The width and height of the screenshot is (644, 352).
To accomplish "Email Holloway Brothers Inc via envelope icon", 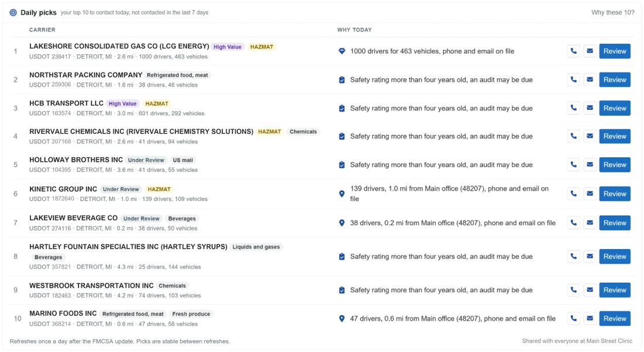I will [590, 164].
